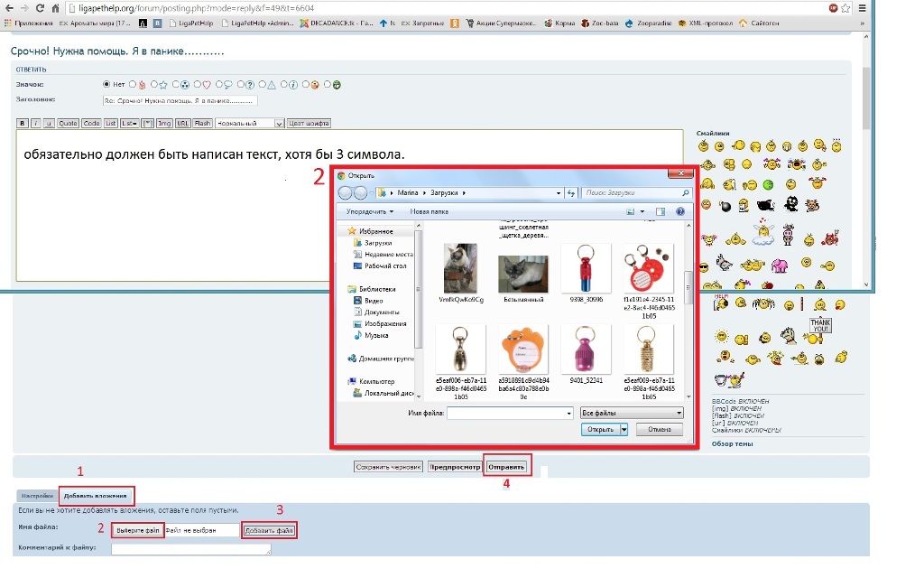Open the Загрузки folder in Избранное
The image size is (924, 578).
(378, 243)
